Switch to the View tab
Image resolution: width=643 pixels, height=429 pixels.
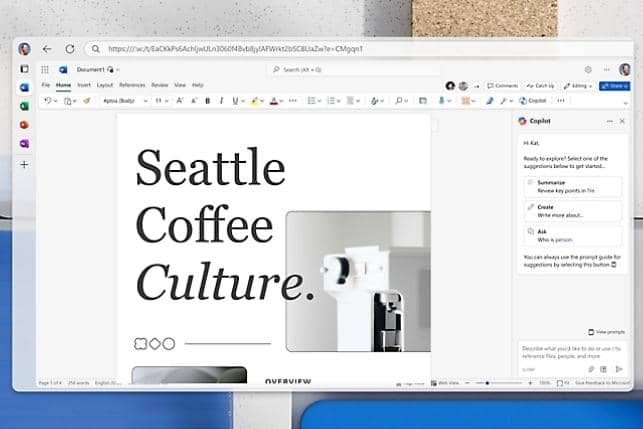pyautogui.click(x=180, y=85)
